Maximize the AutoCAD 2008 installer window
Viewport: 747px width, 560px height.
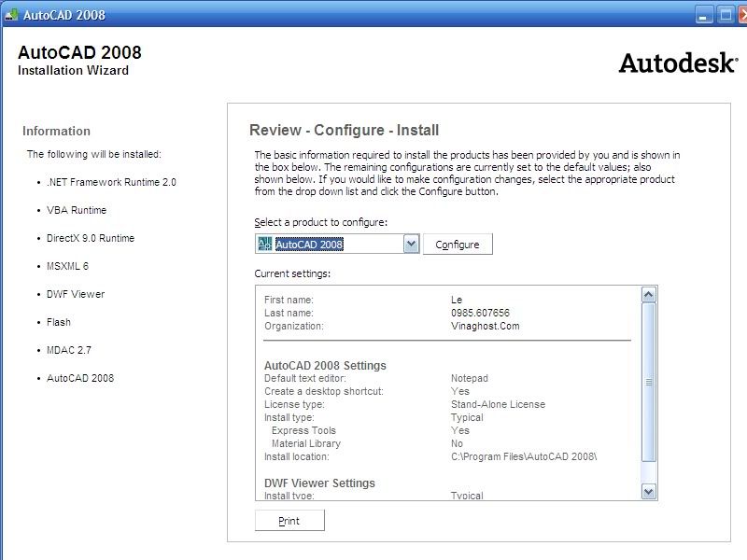tap(726, 15)
